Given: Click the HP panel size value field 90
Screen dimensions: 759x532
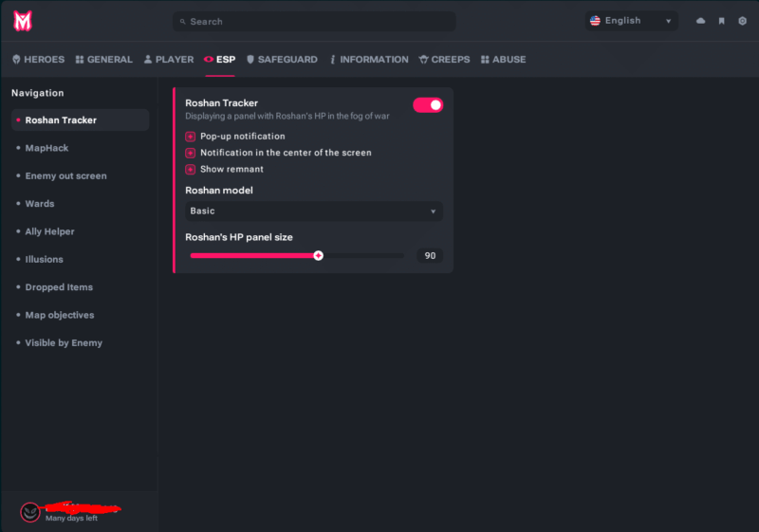Looking at the screenshot, I should (x=430, y=255).
